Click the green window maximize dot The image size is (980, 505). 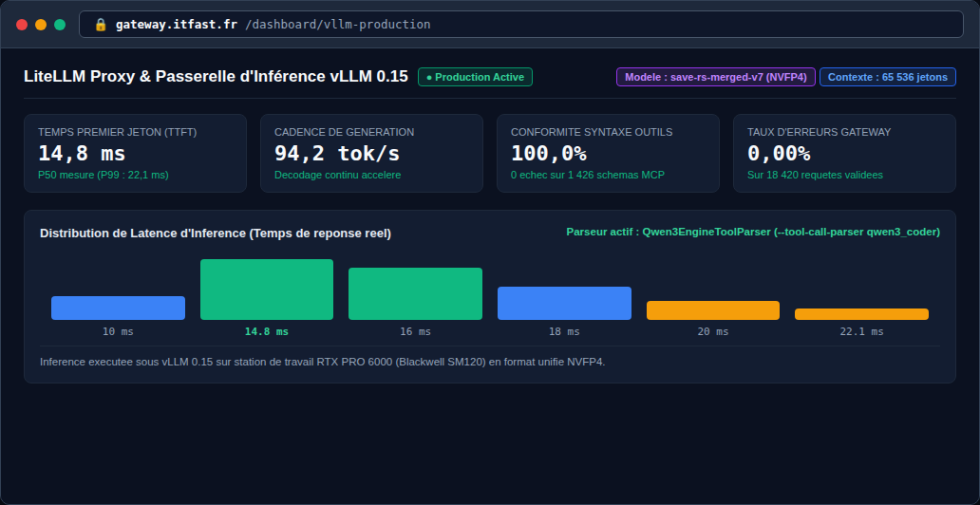[60, 25]
